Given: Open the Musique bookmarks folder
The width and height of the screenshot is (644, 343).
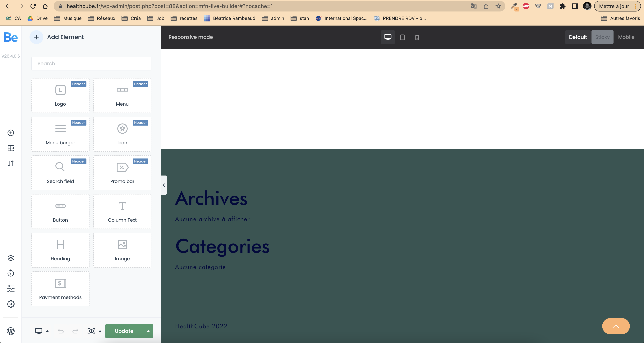Looking at the screenshot, I should [68, 18].
